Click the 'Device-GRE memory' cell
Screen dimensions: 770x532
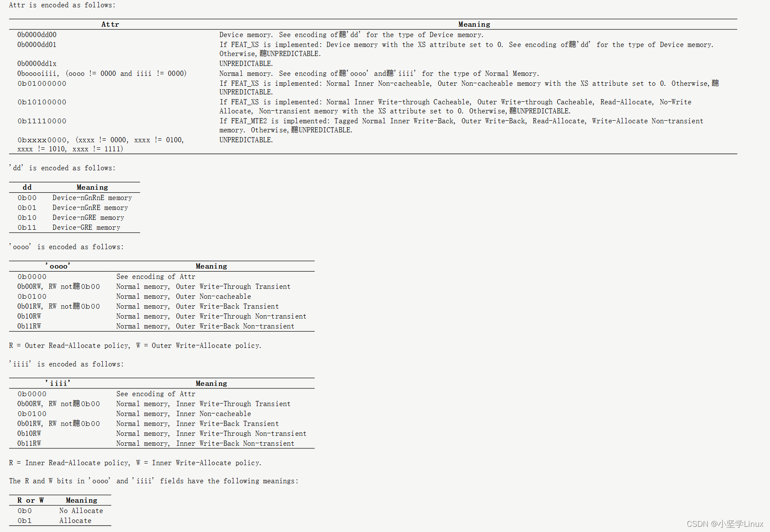coord(86,228)
